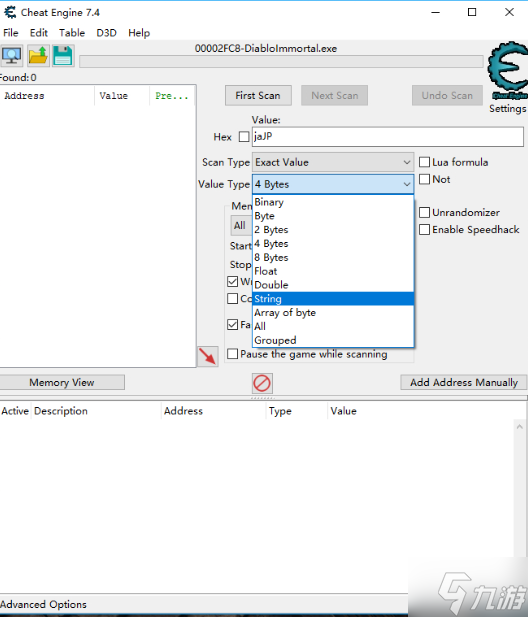Open the Edit menu
The height and width of the screenshot is (617, 528).
39,33
